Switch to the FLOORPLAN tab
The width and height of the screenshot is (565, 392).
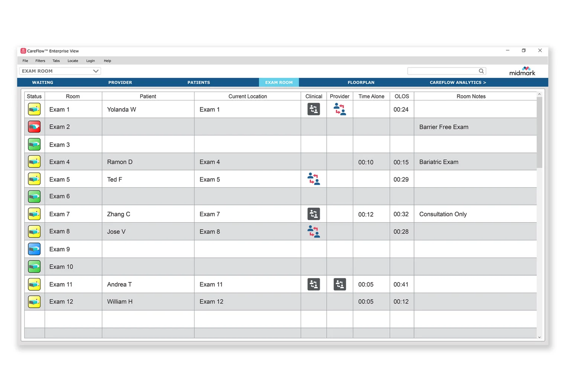(x=361, y=82)
